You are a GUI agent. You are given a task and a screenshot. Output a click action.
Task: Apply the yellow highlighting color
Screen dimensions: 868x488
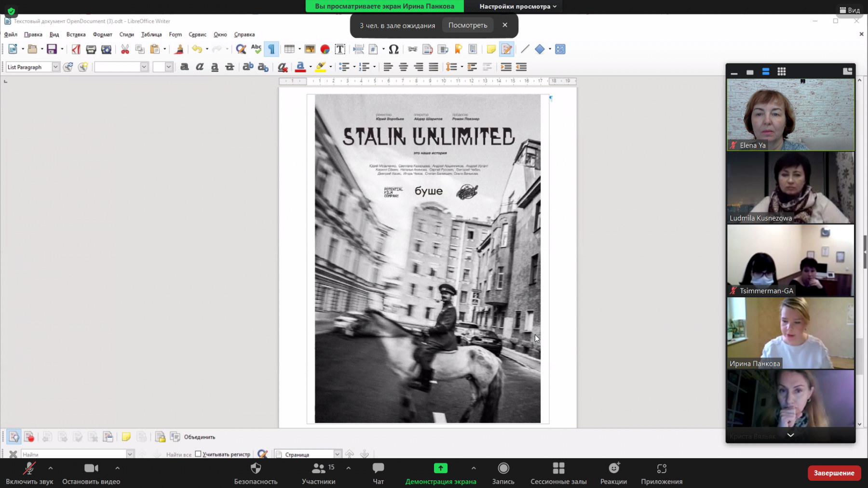point(321,67)
